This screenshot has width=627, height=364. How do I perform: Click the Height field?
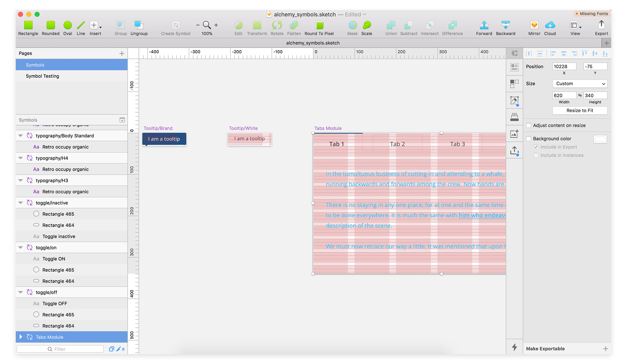(x=595, y=95)
